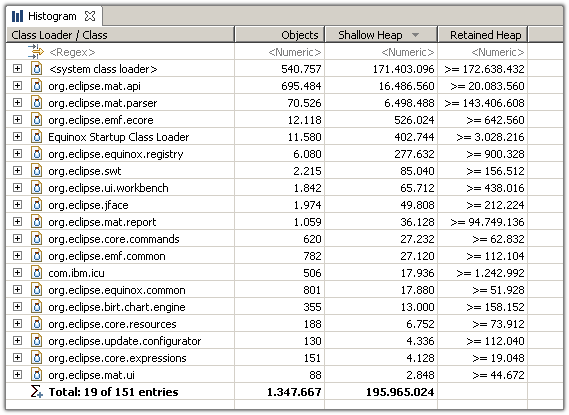569x415 pixels.
Task: Click the Shallow Heap <Numeric> filter field
Action: click(408, 52)
